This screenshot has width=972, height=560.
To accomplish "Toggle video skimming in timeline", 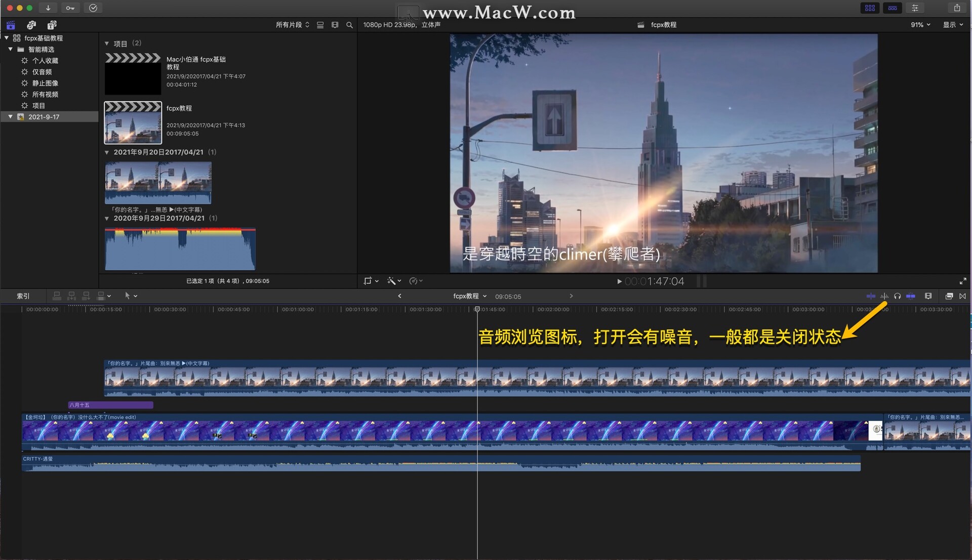I will (871, 296).
